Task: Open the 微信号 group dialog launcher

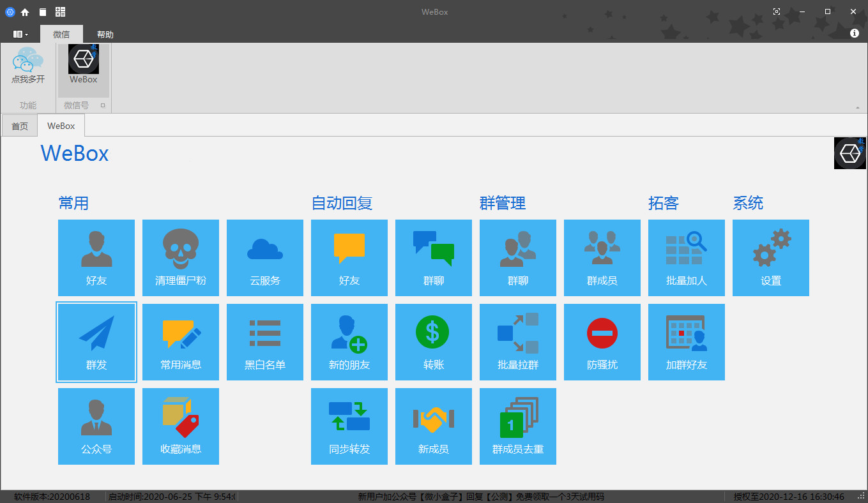Action: click(104, 105)
